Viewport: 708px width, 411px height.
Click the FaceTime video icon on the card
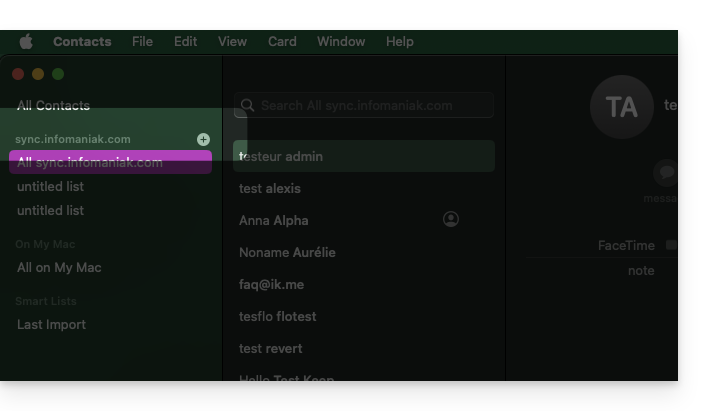point(671,245)
